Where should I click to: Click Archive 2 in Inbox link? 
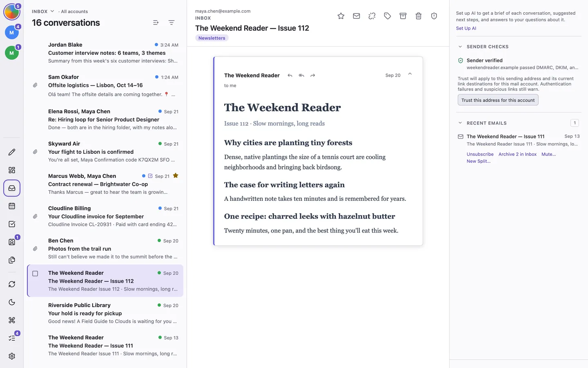coord(517,154)
